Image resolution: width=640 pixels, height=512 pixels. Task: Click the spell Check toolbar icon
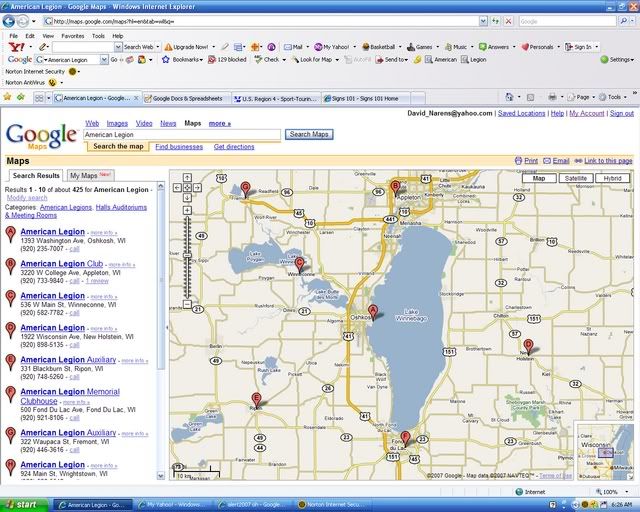click(258, 60)
